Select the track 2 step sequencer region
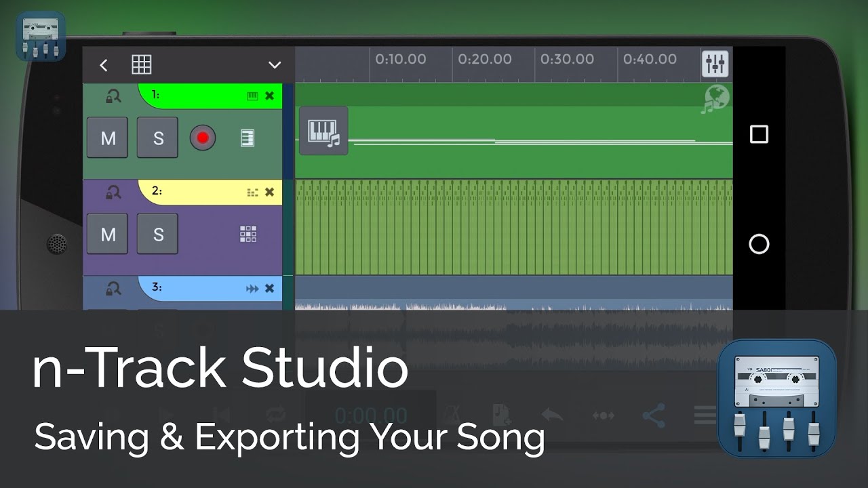868x488 pixels. [514, 227]
